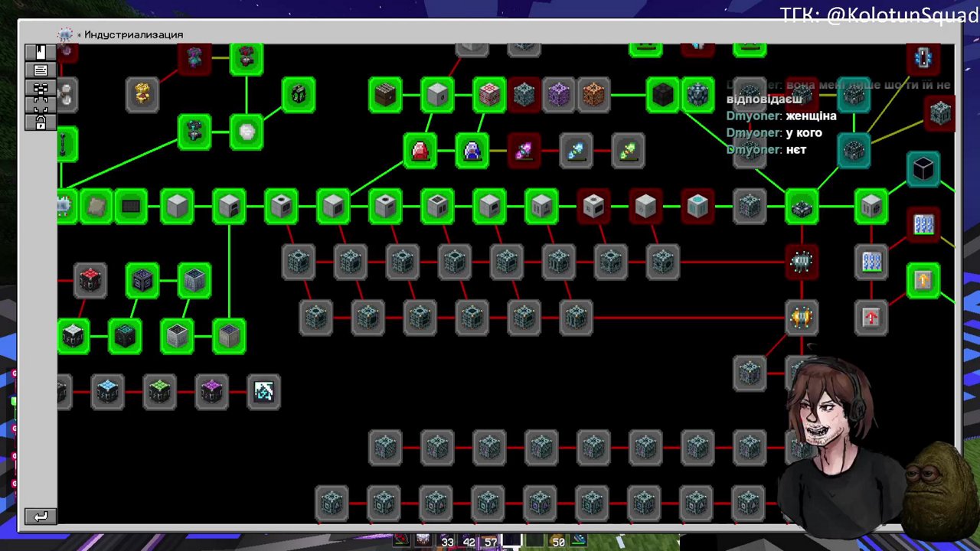Open the purple cube quest node

click(559, 94)
